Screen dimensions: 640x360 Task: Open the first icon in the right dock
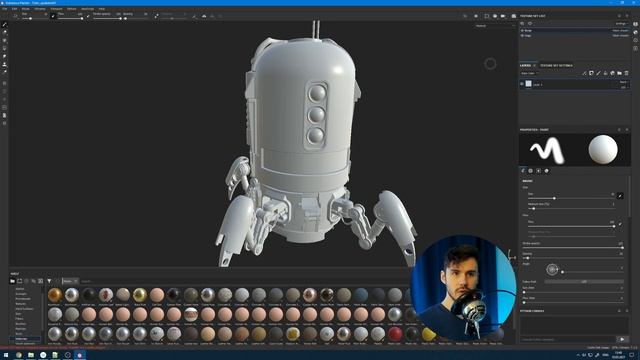point(636,24)
